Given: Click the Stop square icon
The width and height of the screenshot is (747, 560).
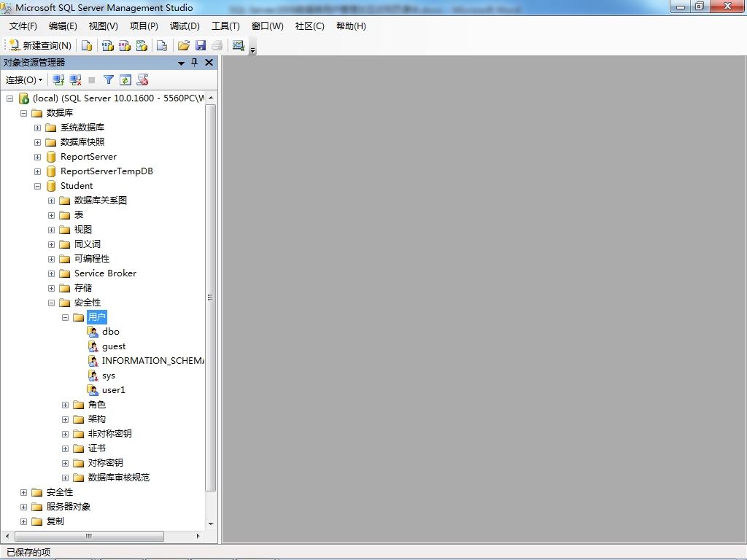Looking at the screenshot, I should click(x=92, y=80).
